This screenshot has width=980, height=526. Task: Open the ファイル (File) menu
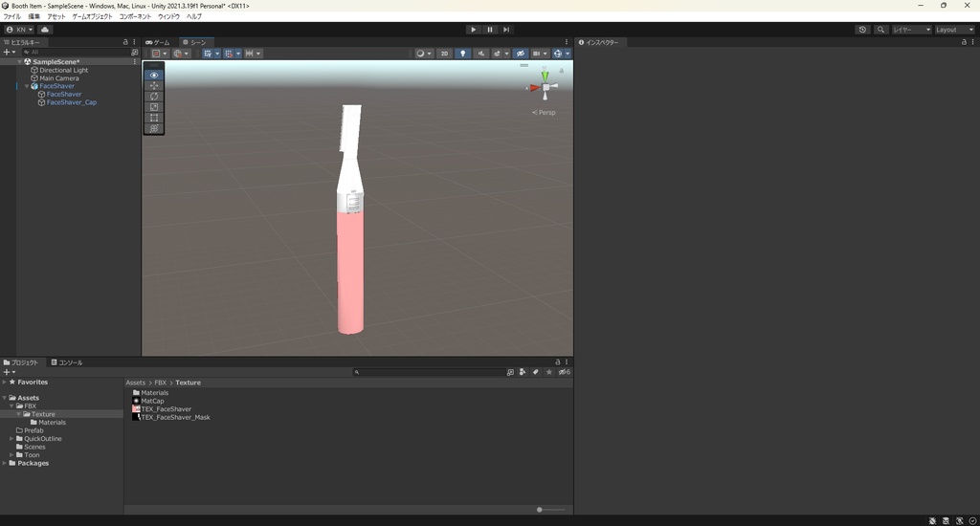pos(11,16)
